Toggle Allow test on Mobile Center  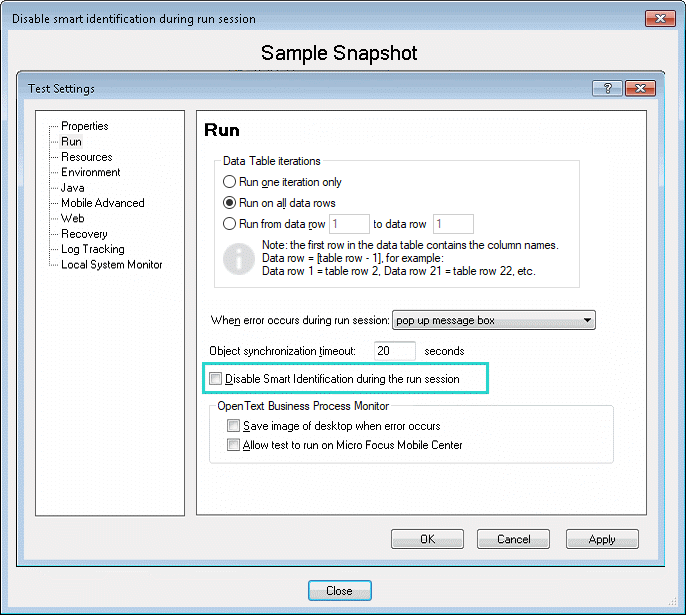click(x=234, y=445)
